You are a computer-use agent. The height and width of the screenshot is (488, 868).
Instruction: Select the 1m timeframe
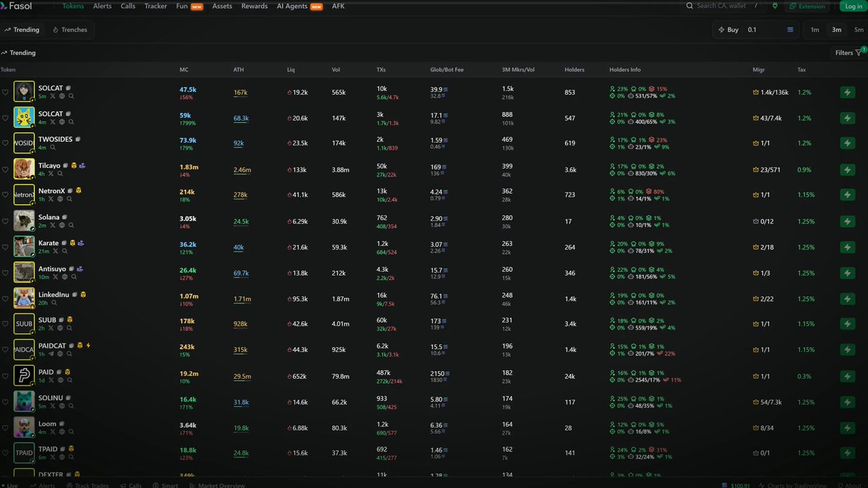[x=814, y=30]
